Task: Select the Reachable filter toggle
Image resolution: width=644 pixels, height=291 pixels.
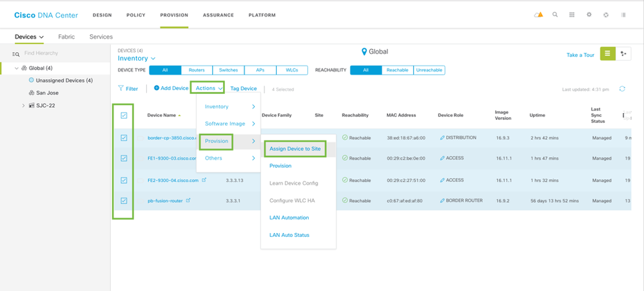Action: (397, 70)
